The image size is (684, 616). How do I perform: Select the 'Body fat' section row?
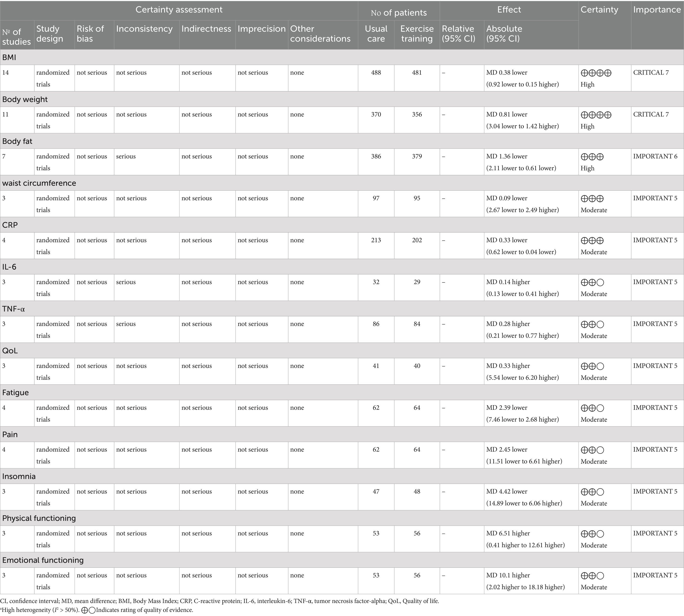coord(342,141)
